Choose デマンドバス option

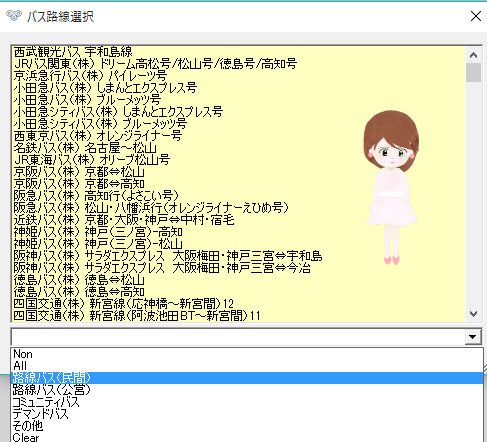click(247, 414)
